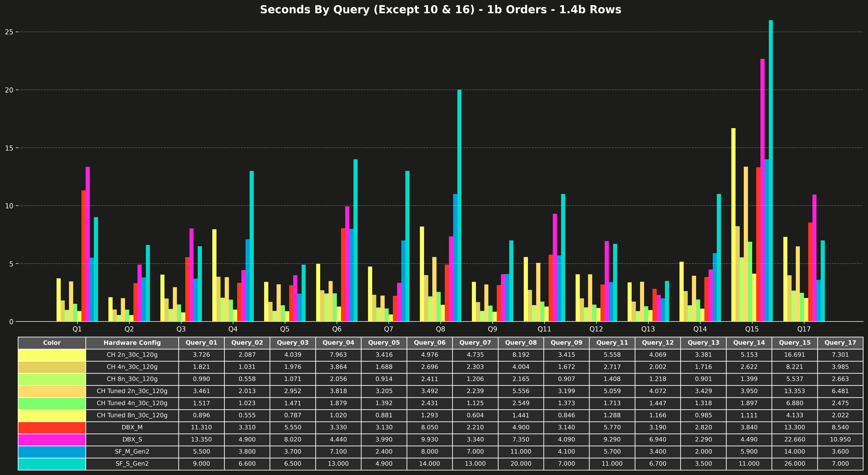Click the DBX_S magenta color swatch
The width and height of the screenshot is (868, 475).
click(x=52, y=439)
